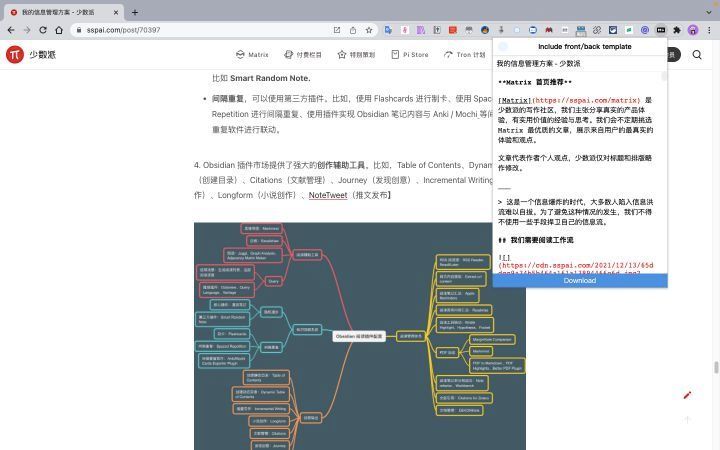Go back with browser back arrow
This screenshot has height=450, width=720.
tap(11, 30)
